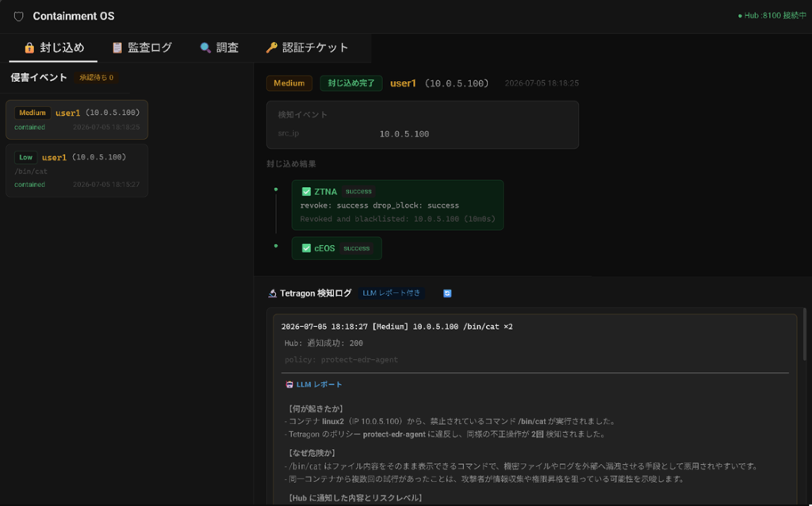Click the lock icon on 封じ込め tab
The width and height of the screenshot is (812, 506).
[x=29, y=48]
